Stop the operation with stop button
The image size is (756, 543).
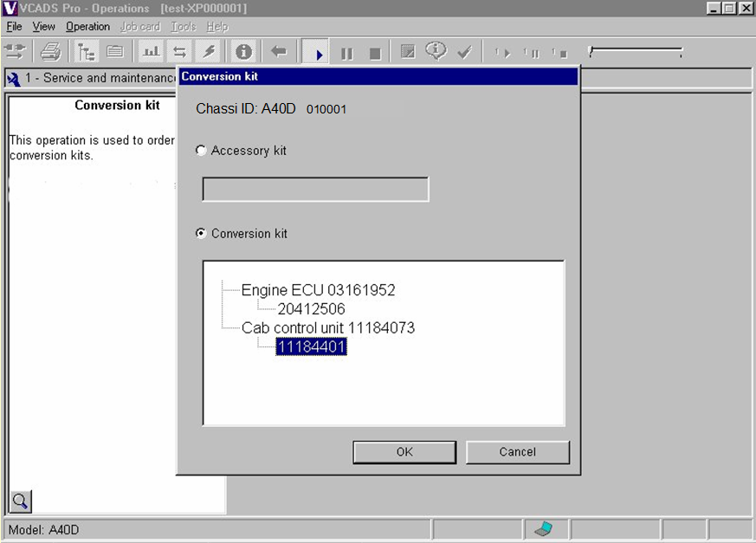(x=375, y=53)
